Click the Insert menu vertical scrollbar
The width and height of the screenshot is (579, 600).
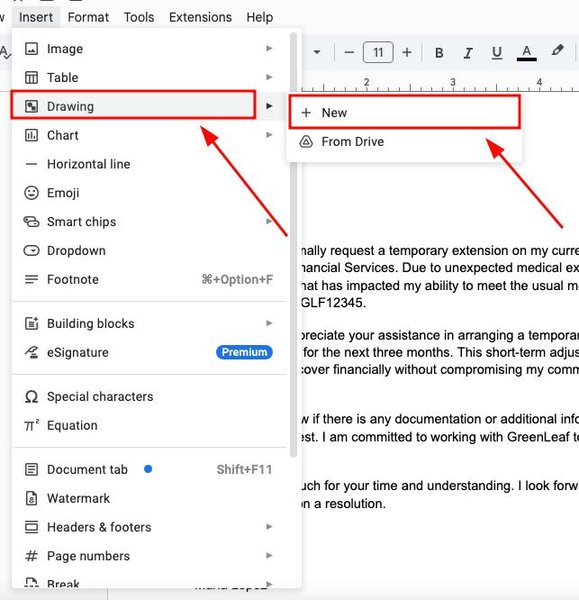coord(293,245)
